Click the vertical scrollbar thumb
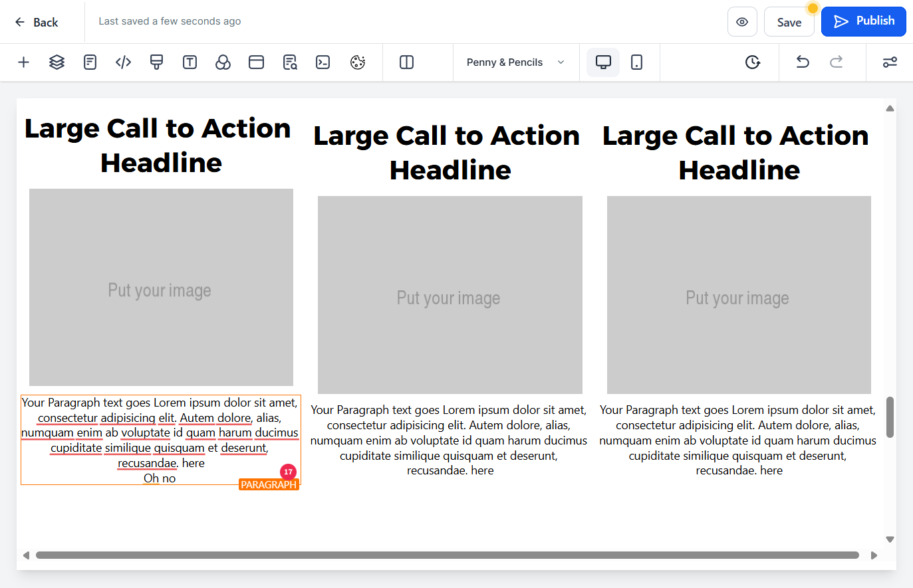 coord(890,417)
